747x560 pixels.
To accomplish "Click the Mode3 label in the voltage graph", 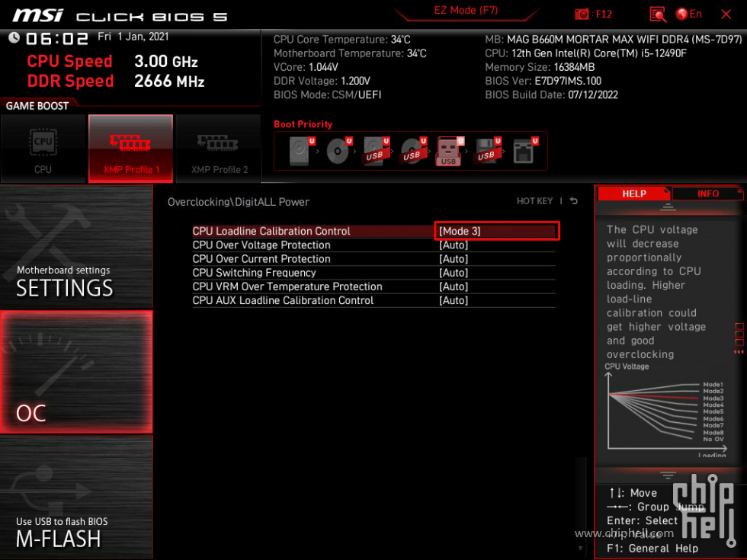I will pos(713,398).
